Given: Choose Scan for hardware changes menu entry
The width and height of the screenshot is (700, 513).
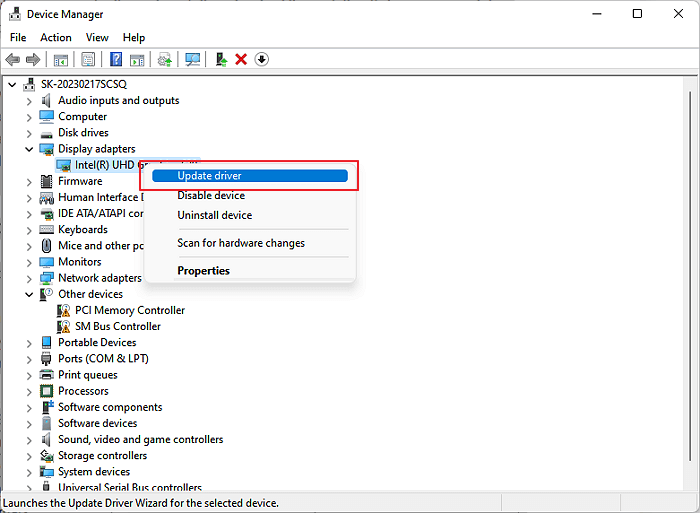Looking at the screenshot, I should pyautogui.click(x=250, y=243).
